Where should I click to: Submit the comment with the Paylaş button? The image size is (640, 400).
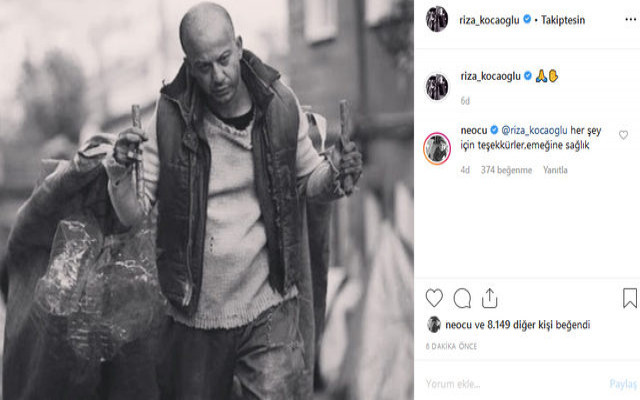pyautogui.click(x=623, y=384)
